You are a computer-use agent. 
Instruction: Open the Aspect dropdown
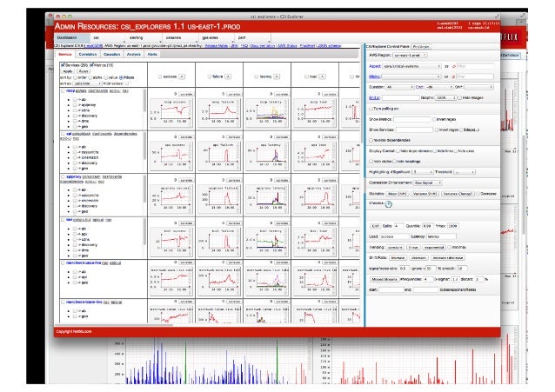point(411,66)
